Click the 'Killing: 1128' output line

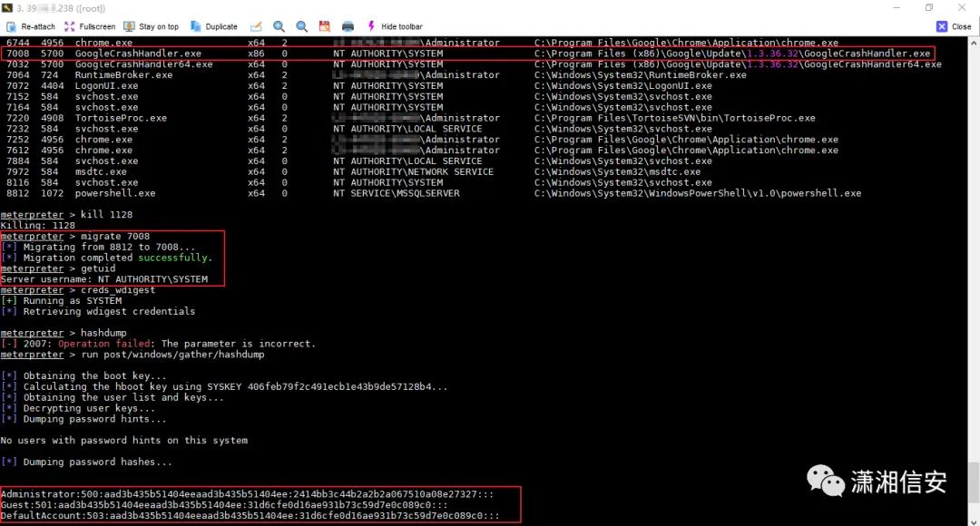(37, 226)
